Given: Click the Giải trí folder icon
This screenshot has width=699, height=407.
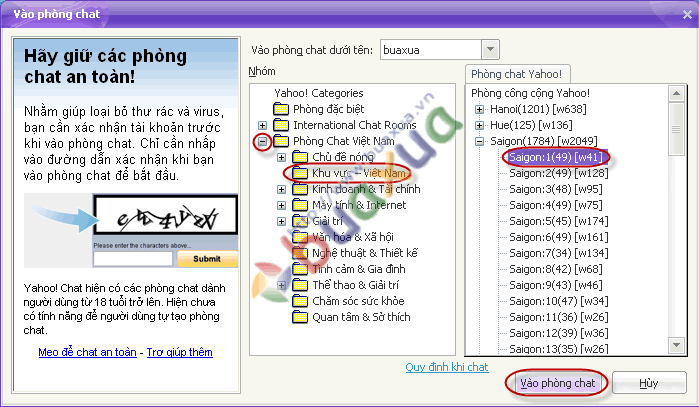Looking at the screenshot, I should tap(300, 221).
